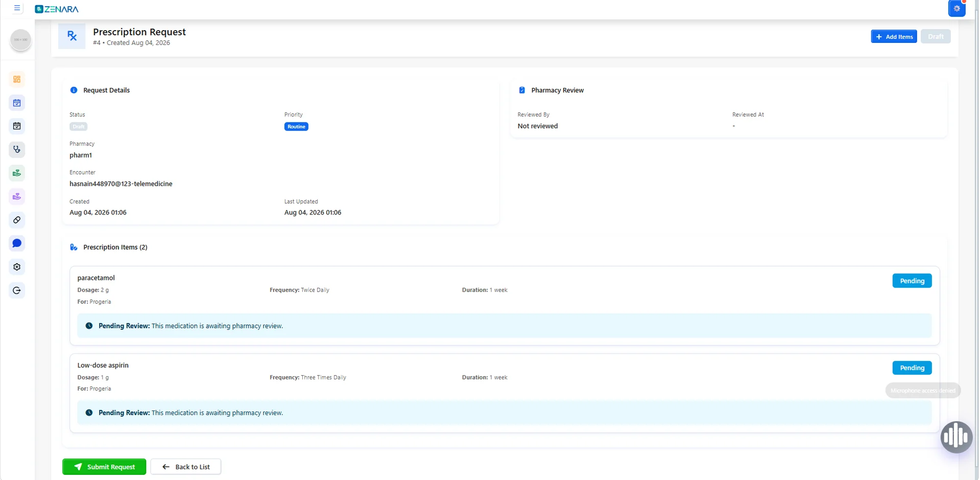980x480 pixels.
Task: Open the settings gear in sidebar
Action: pos(17,267)
